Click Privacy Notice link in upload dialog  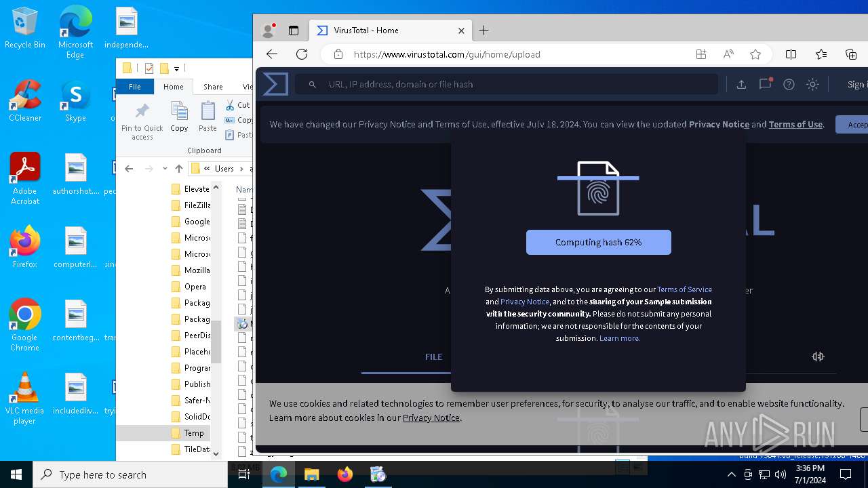[x=525, y=302]
